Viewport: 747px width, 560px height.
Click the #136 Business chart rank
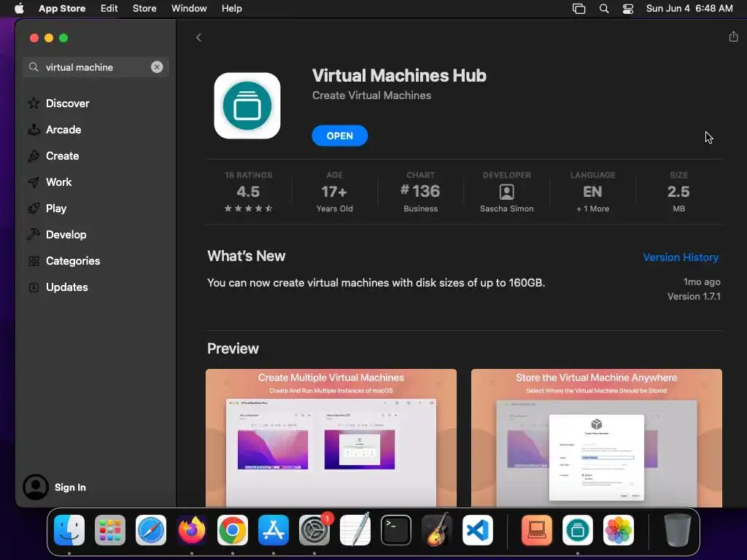(x=420, y=192)
